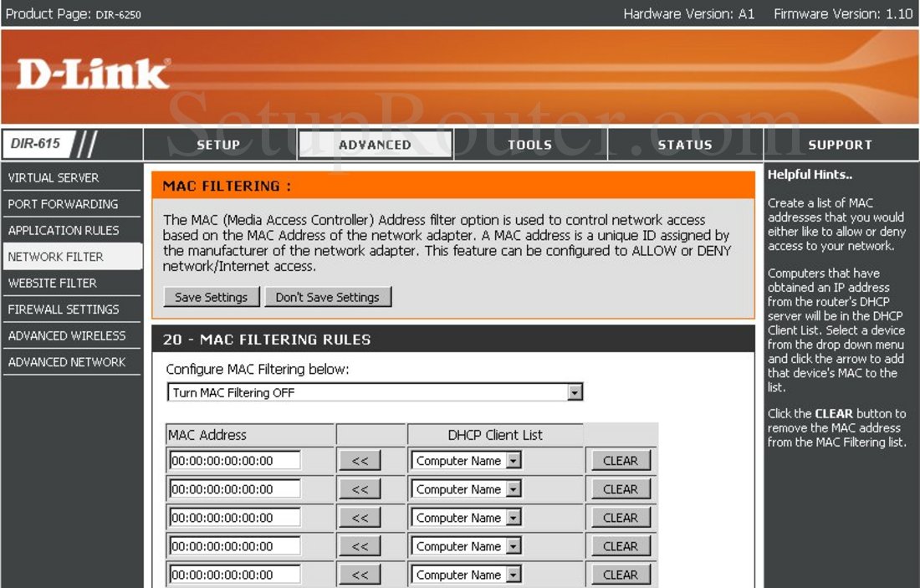Click the fourth row << copy button
Screen dimensions: 920x588
360,545
